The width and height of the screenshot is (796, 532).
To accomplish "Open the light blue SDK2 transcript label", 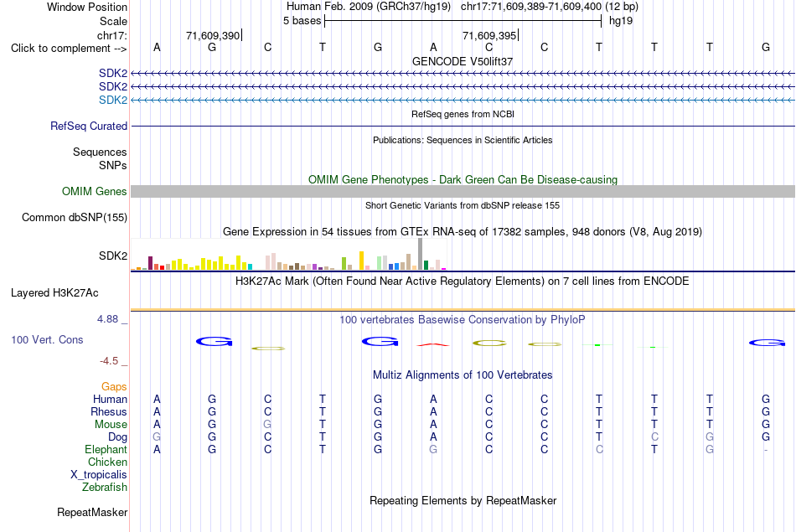I will 113,100.
